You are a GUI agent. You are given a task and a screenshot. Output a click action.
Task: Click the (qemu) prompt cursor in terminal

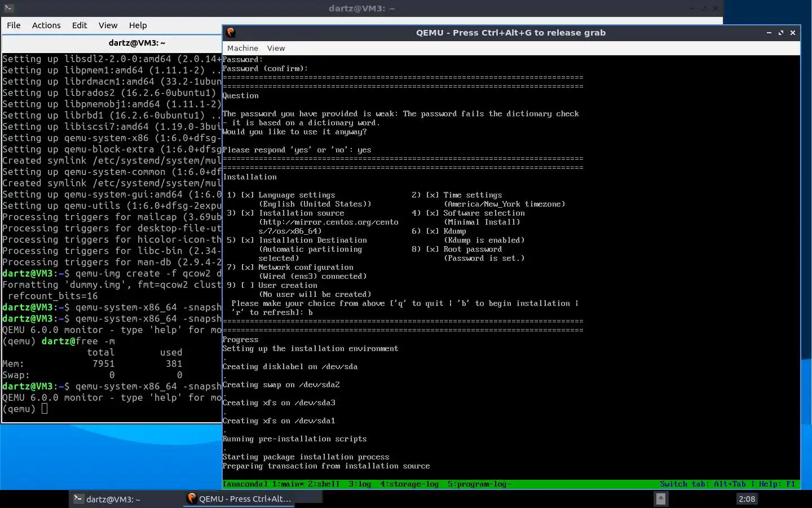(x=45, y=409)
